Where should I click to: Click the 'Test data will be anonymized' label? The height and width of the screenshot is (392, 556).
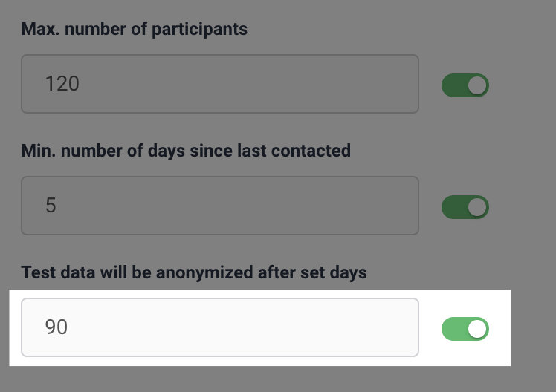tap(194, 272)
